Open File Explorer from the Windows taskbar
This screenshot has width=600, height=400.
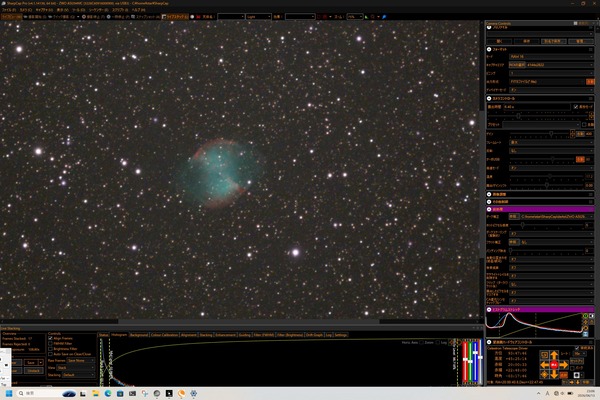95,393
